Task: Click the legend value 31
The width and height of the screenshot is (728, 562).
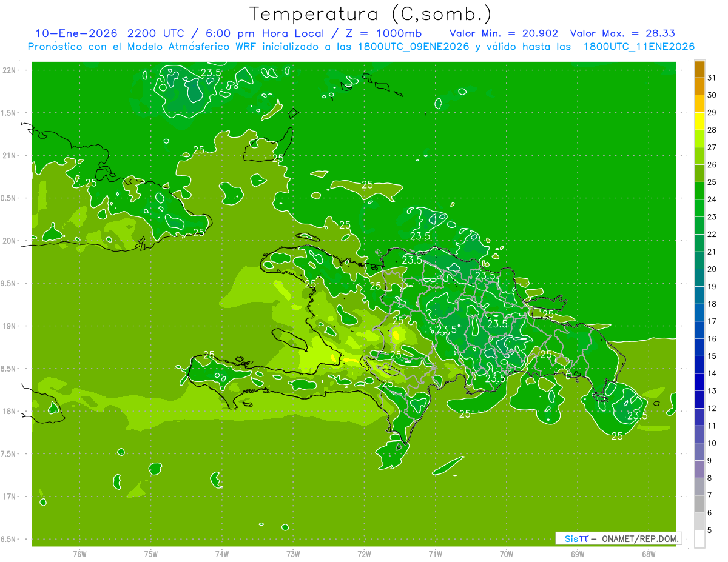Action: [712, 78]
